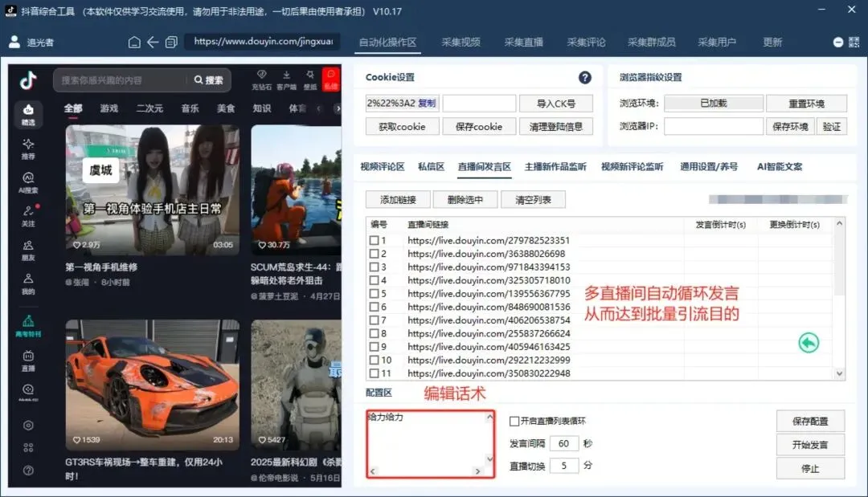Open 直播 in the Douyin sidebar
This screenshot has height=497, width=868.
(x=28, y=361)
